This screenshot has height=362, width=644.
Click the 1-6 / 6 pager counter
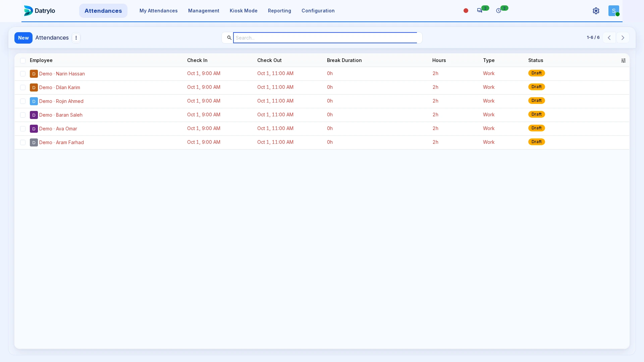[593, 38]
